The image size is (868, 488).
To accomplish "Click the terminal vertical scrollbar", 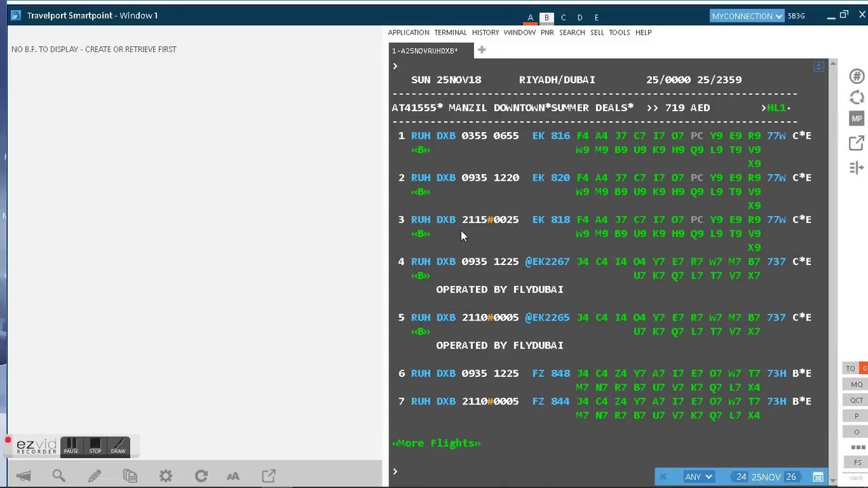I will [833, 271].
